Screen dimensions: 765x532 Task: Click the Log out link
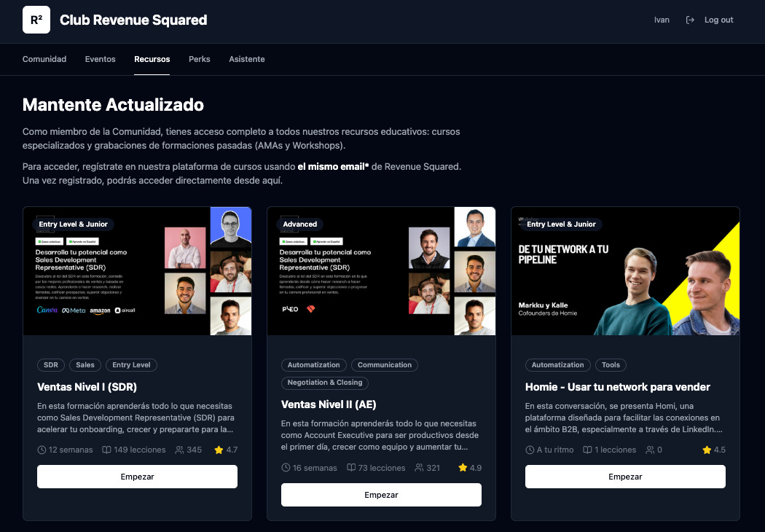(x=718, y=20)
